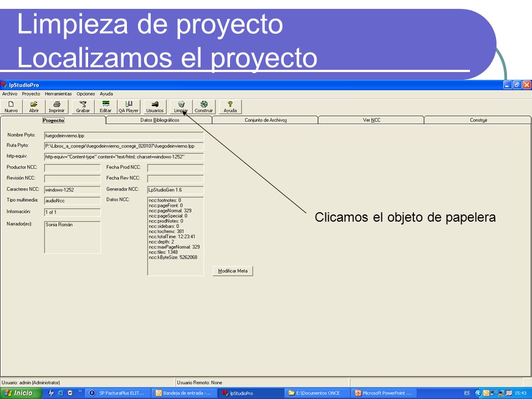Click the empty Revisión NCC field
Viewport: 532px width, 399px height.
point(72,179)
